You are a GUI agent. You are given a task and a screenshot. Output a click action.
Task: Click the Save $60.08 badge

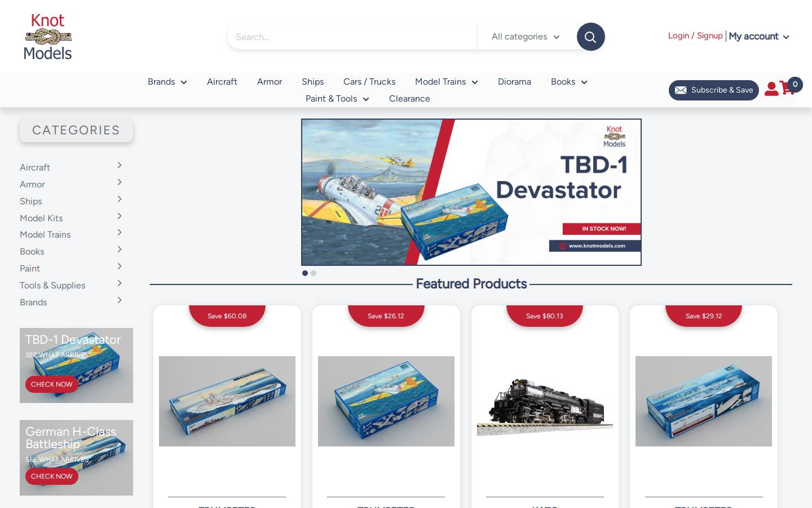(x=227, y=316)
